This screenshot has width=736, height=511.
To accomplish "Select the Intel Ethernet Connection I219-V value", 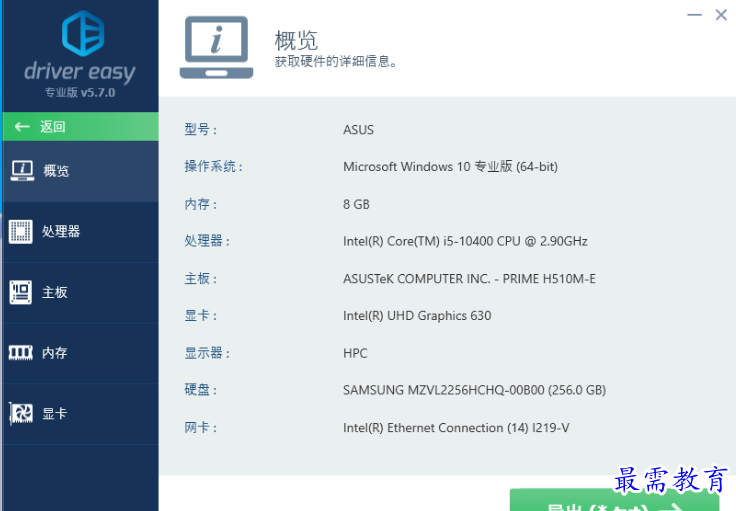I will [456, 427].
